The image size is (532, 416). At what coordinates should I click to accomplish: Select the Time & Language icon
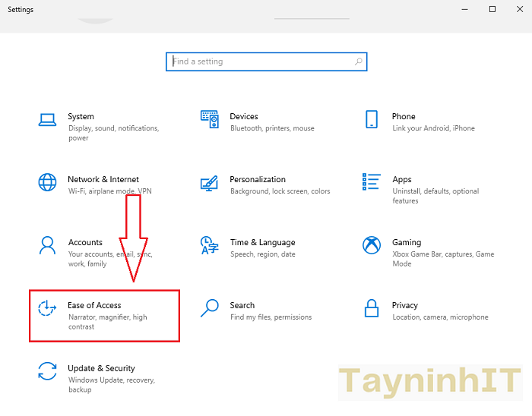click(210, 245)
